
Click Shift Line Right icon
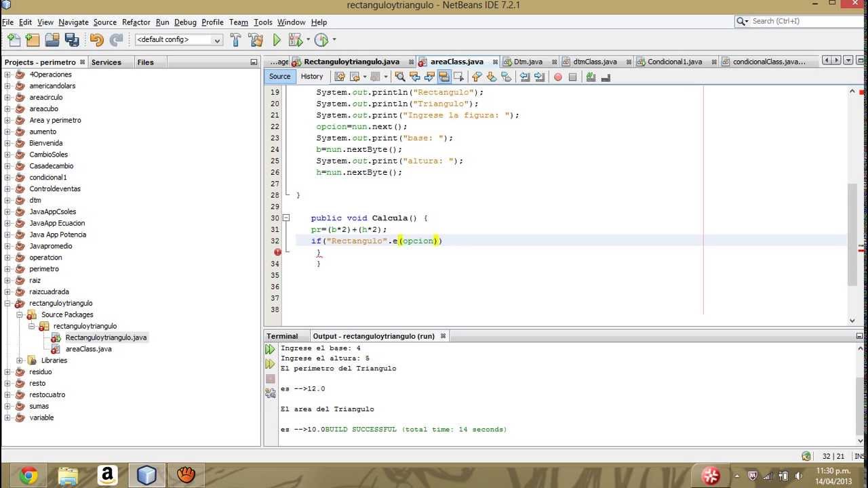coord(539,77)
